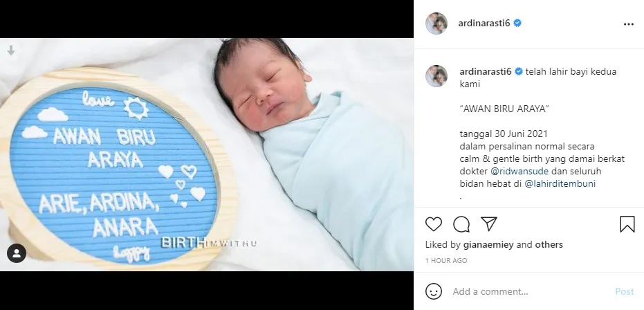
Task: Open ardinarasti6 profile picture in header
Action: (x=436, y=24)
